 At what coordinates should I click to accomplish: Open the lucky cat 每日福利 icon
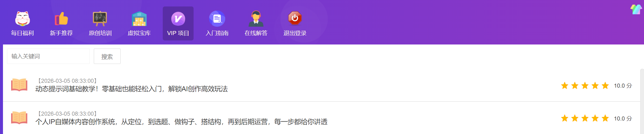coord(22,19)
